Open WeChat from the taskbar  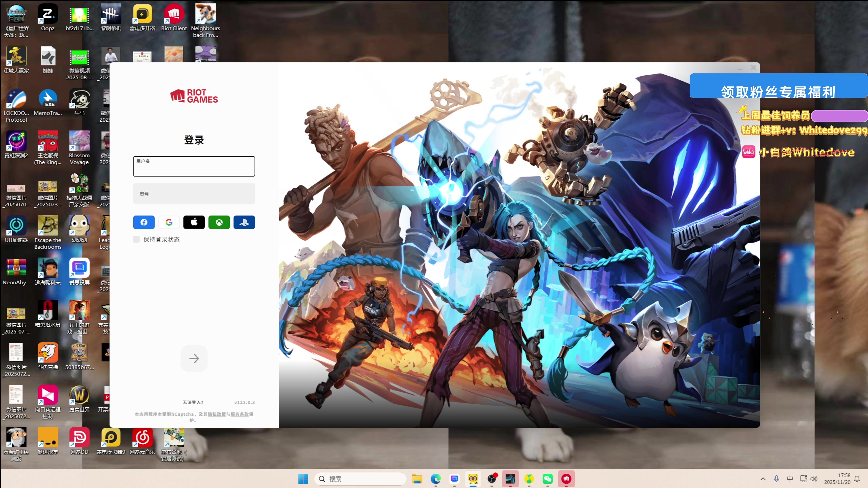pyautogui.click(x=548, y=479)
